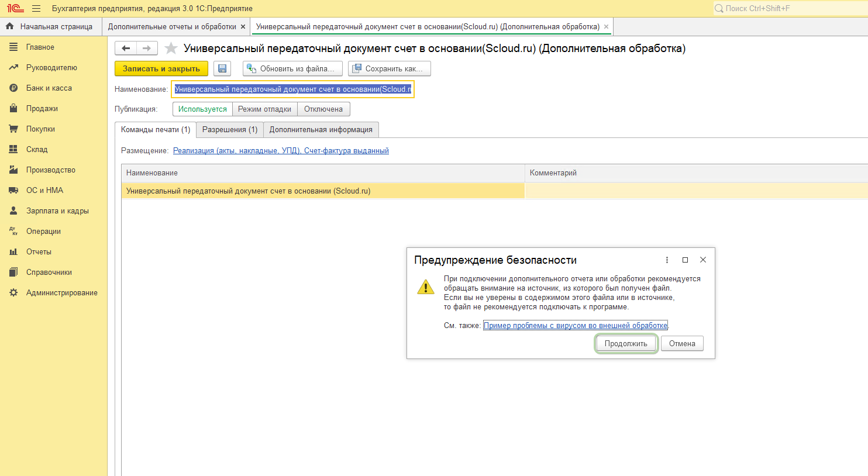The height and width of the screenshot is (476, 868).
Task: Open the 1C hamburger main menu
Action: 36,9
